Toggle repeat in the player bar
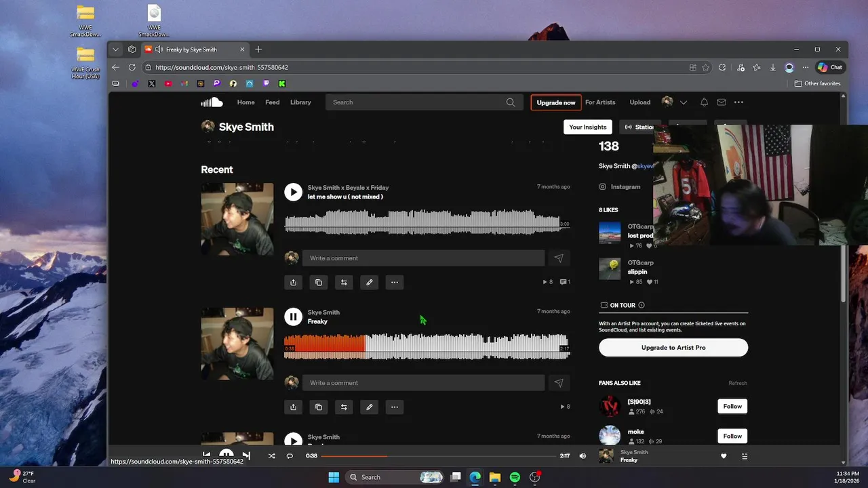 pos(290,456)
